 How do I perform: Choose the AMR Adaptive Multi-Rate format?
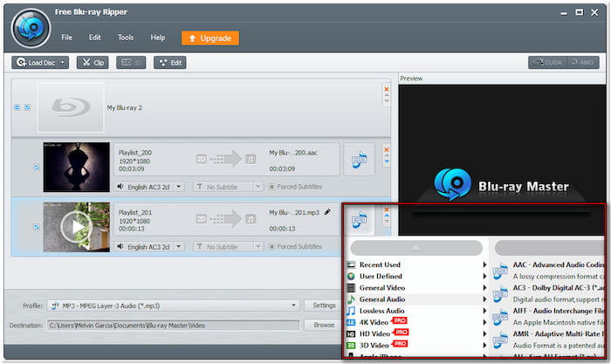(x=548, y=340)
